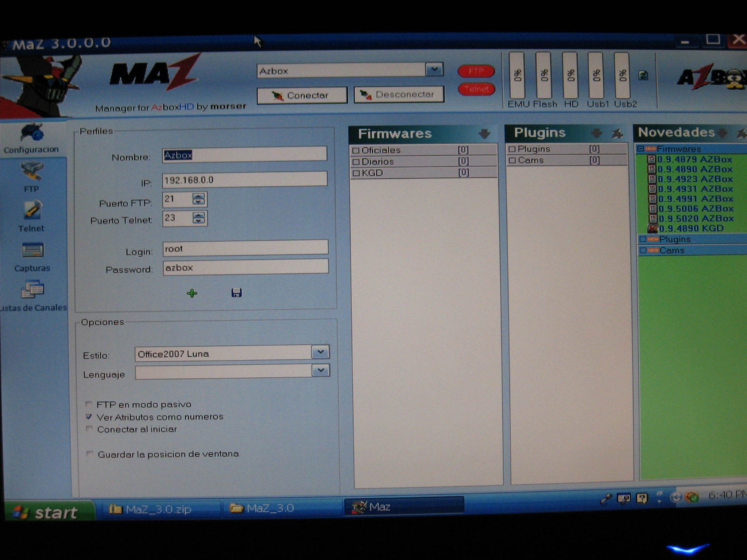Expand the Novedades Plugins node
Viewport: 747px width, 560px height.
(643, 239)
